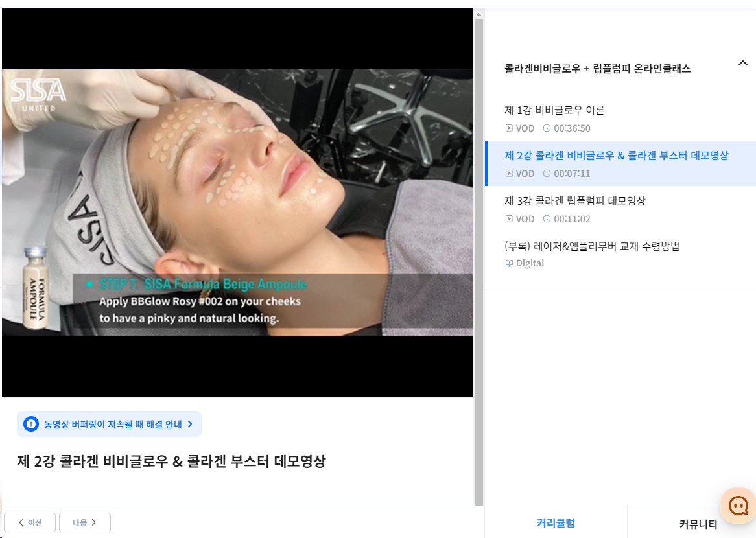Go to next lecture with 다음 button
756x538 pixels.
pos(84,522)
